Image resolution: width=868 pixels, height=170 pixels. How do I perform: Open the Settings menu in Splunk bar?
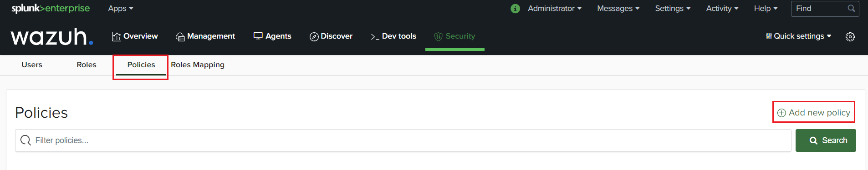click(673, 8)
